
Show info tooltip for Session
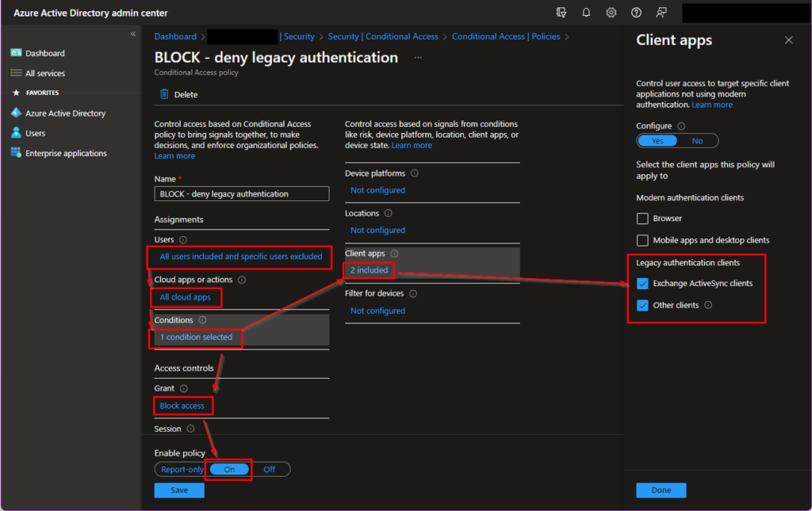click(x=190, y=429)
